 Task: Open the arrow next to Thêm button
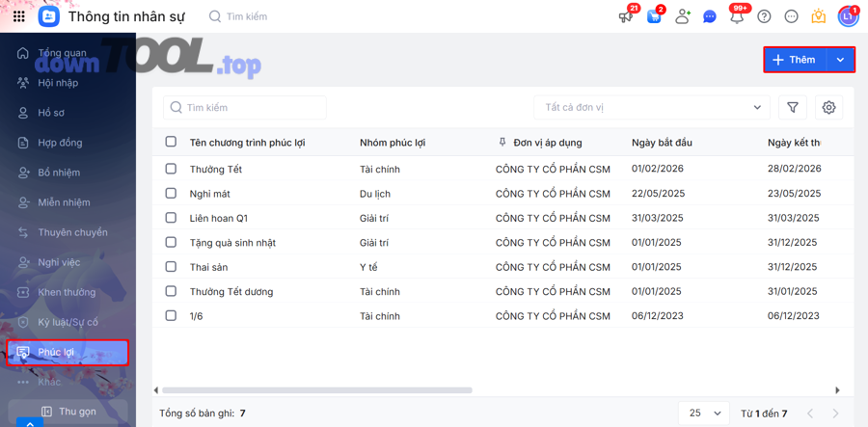840,60
